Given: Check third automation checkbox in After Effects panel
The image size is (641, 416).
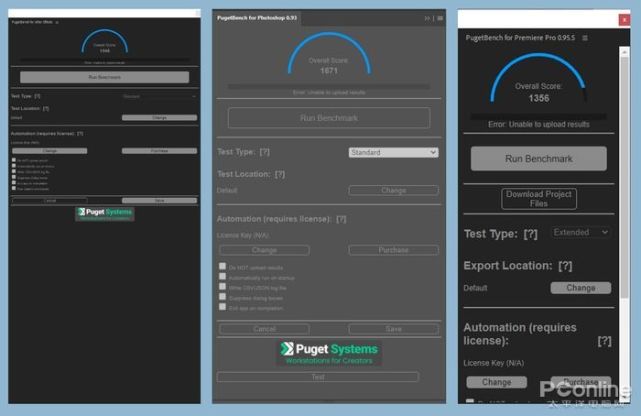Looking at the screenshot, I should 14,172.
